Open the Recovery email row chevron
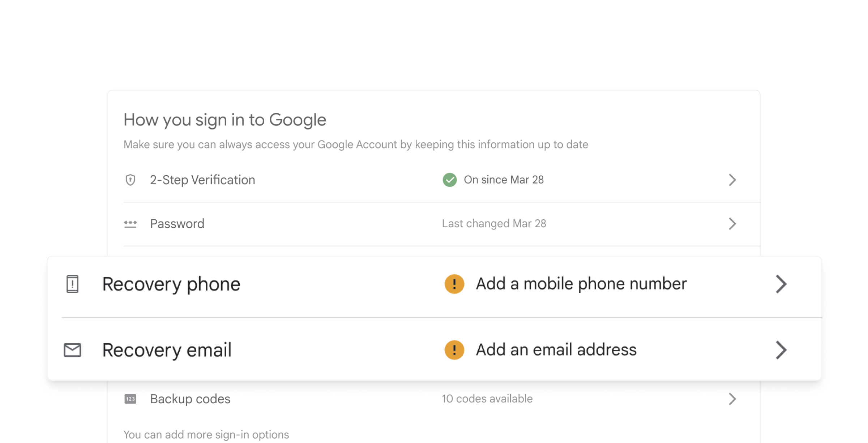The height and width of the screenshot is (443, 868). (x=781, y=350)
